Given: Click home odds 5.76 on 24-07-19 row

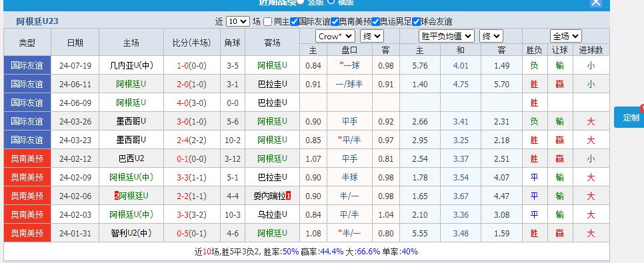Looking at the screenshot, I should point(420,66).
